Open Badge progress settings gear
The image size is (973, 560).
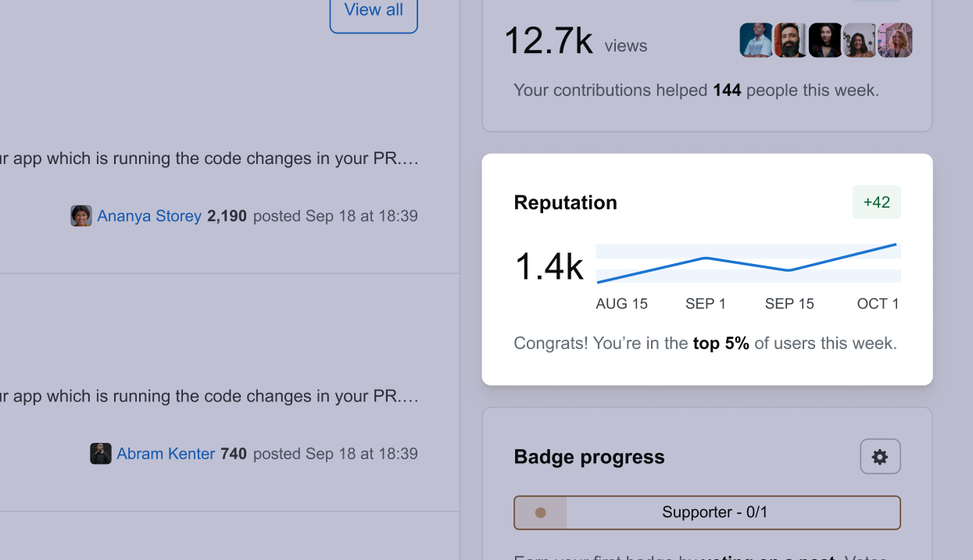pyautogui.click(x=880, y=457)
